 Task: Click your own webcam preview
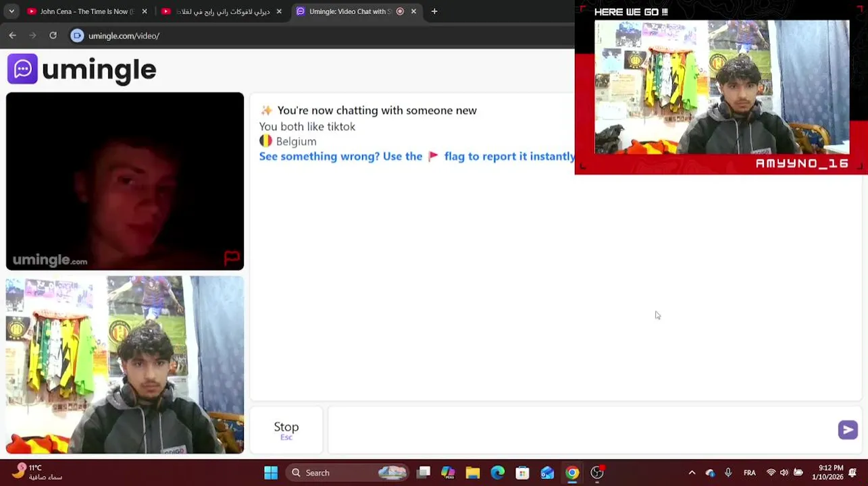pos(125,364)
